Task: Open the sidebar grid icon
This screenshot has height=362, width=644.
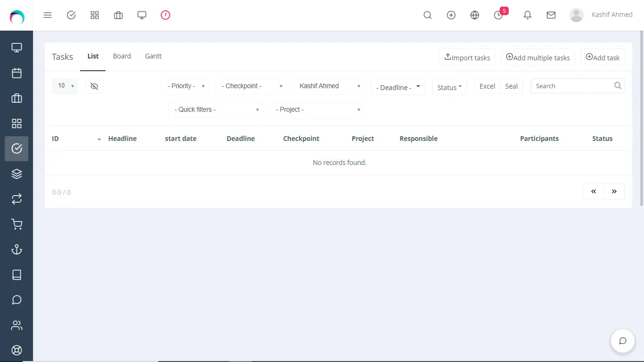Action: click(x=17, y=123)
